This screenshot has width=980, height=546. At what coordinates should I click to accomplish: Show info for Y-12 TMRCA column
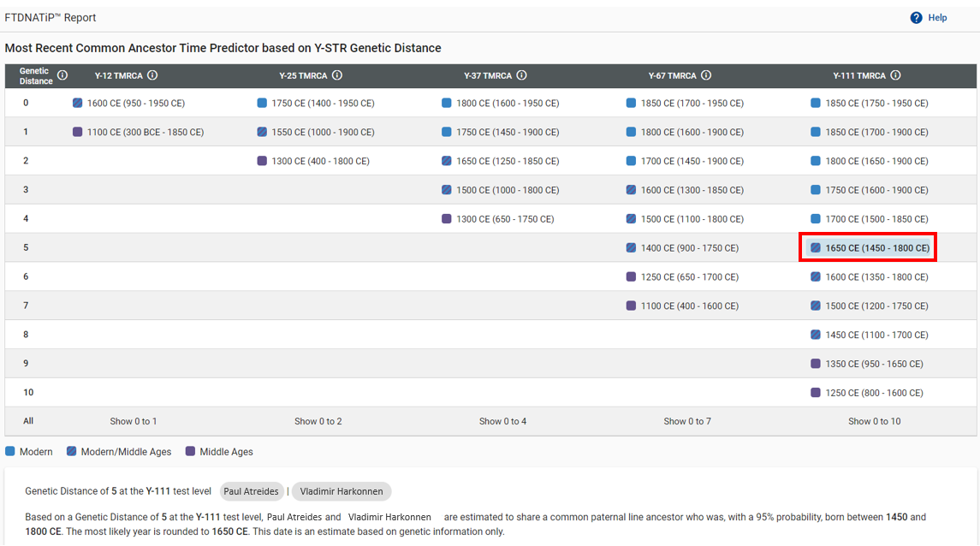152,75
